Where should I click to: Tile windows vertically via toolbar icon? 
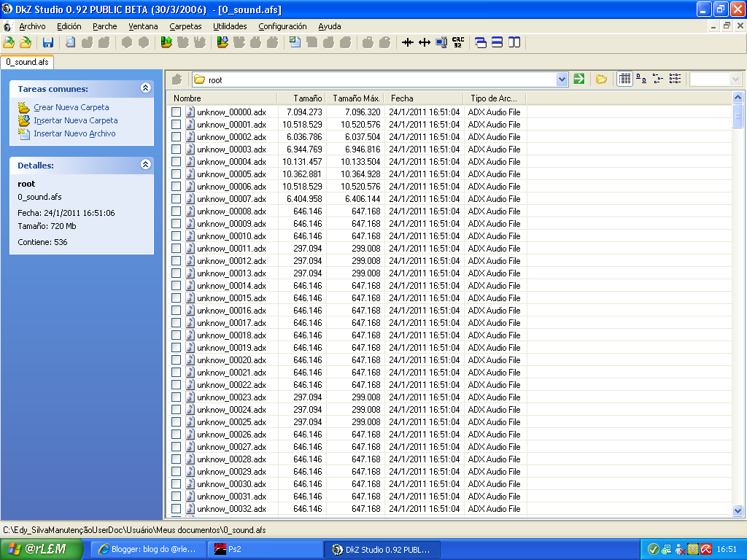pos(514,42)
